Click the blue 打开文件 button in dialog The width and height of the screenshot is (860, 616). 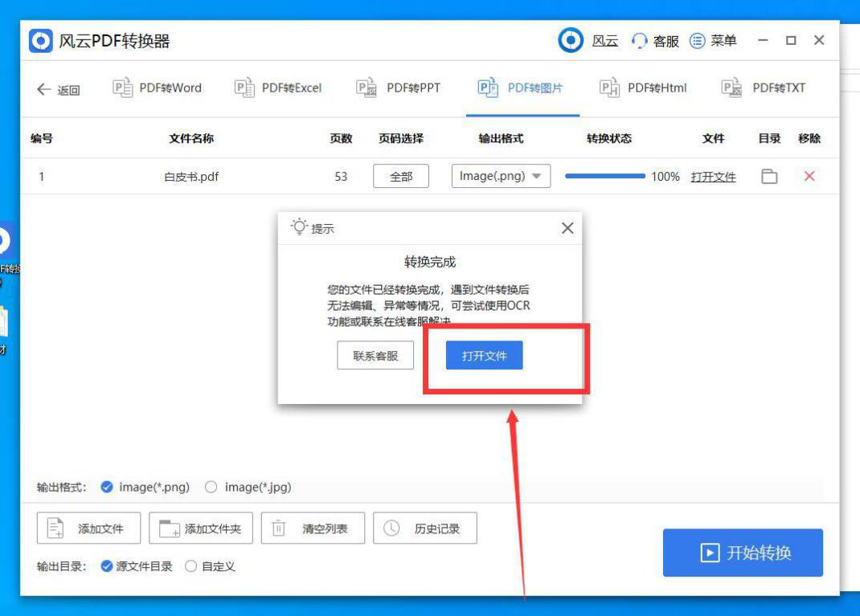click(485, 355)
